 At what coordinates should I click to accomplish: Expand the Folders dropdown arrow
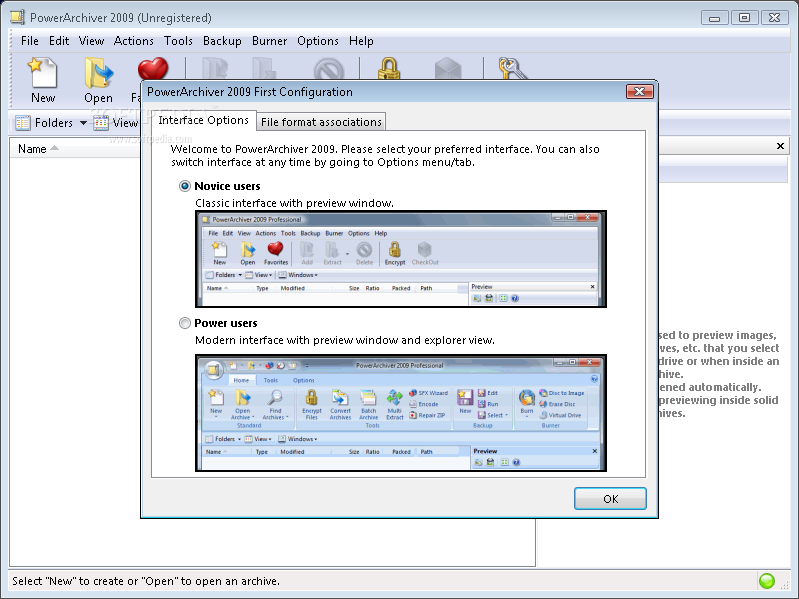(83, 123)
